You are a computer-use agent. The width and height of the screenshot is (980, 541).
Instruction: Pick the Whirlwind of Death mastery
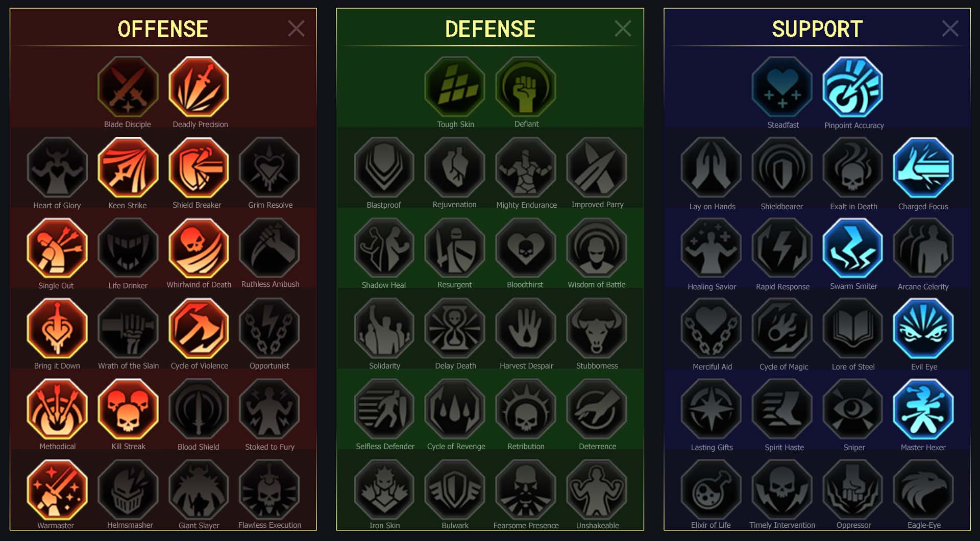click(x=199, y=248)
